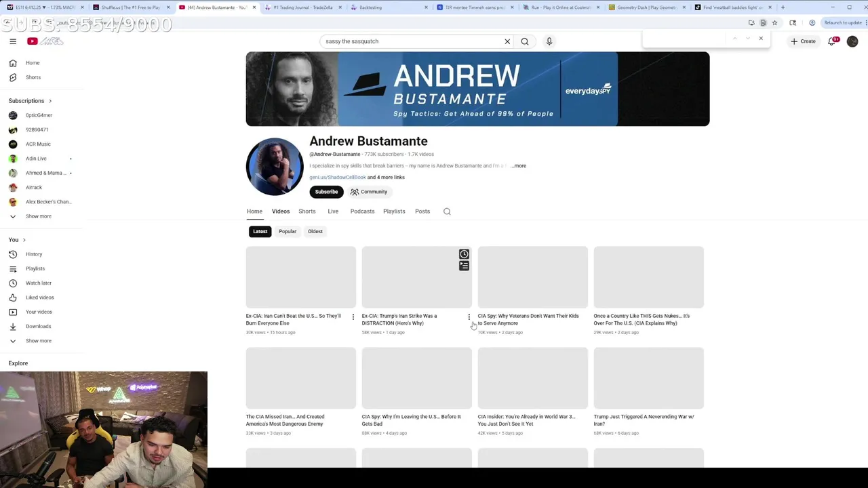Switch to channel Live tab
Image resolution: width=868 pixels, height=488 pixels.
tap(333, 211)
